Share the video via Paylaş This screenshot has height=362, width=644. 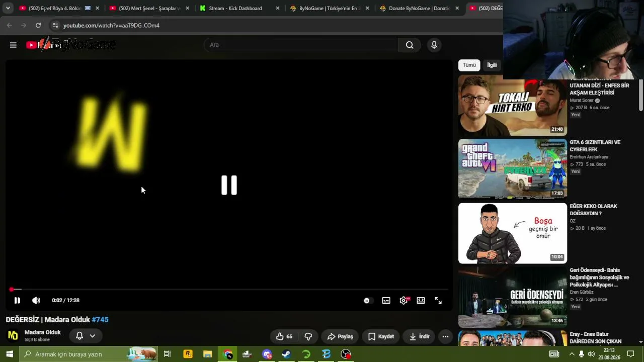(340, 336)
